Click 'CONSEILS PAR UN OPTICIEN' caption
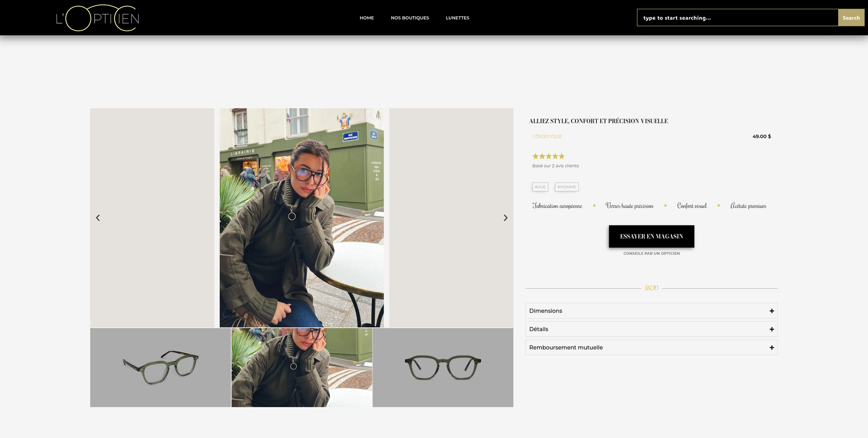868x438 pixels. tap(652, 253)
